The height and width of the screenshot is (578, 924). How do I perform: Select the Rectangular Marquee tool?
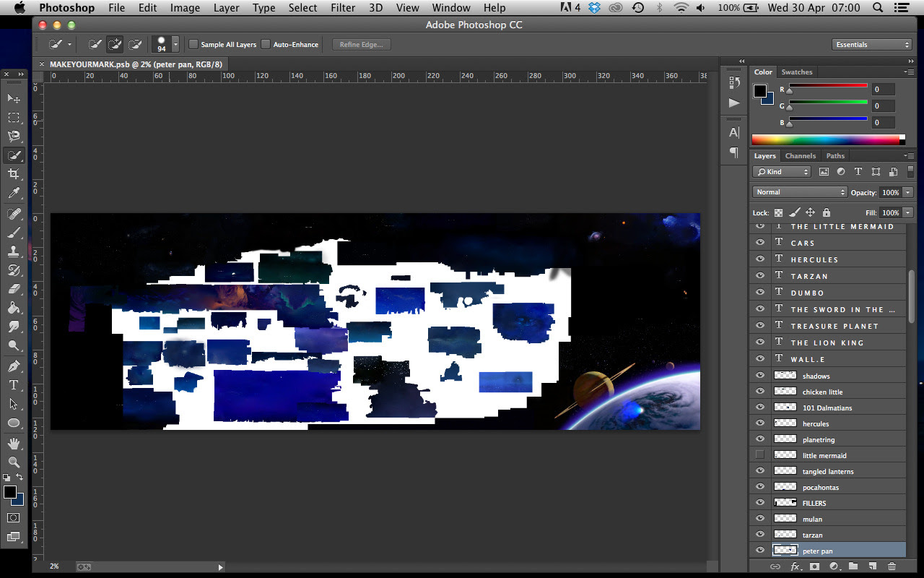(x=14, y=117)
